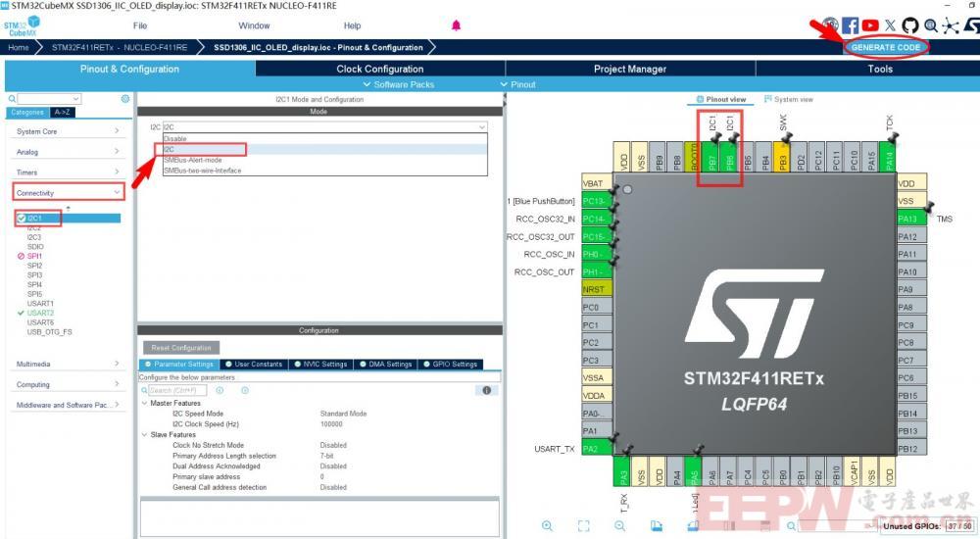Screen dimensions: 980x539
Task: Click the GENERATE CODE button
Action: tap(886, 47)
